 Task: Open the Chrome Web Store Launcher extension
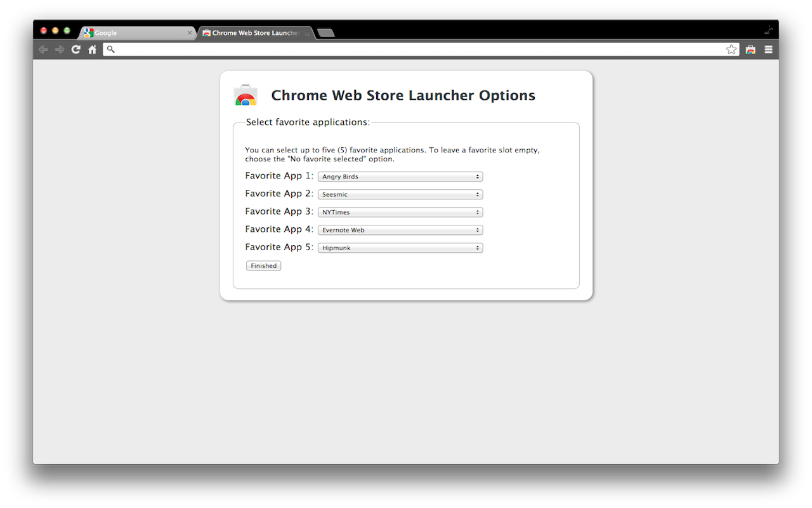point(750,50)
